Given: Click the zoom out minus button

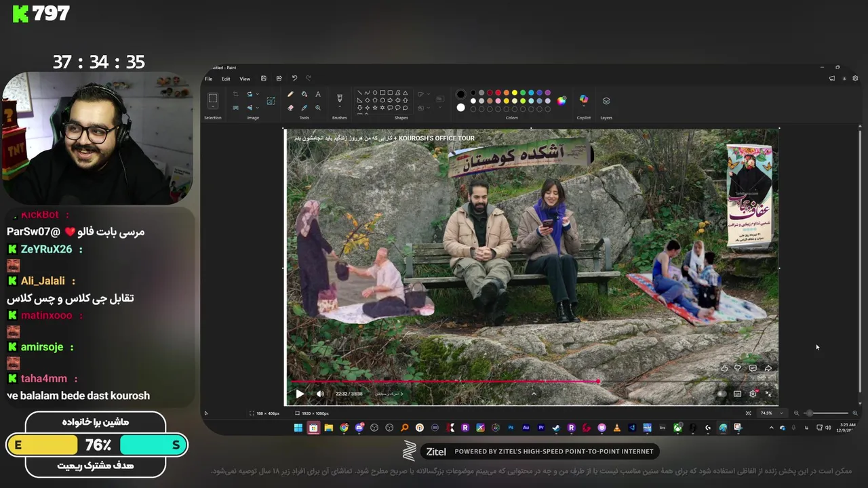Looking at the screenshot, I should pyautogui.click(x=796, y=413).
